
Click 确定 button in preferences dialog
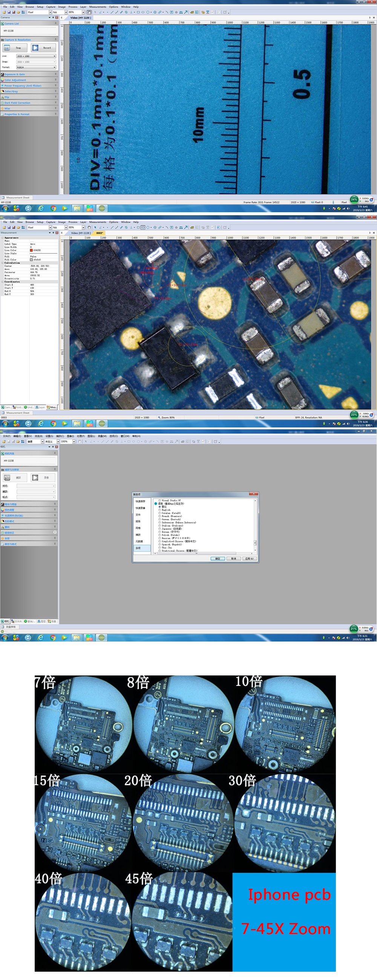click(x=218, y=559)
